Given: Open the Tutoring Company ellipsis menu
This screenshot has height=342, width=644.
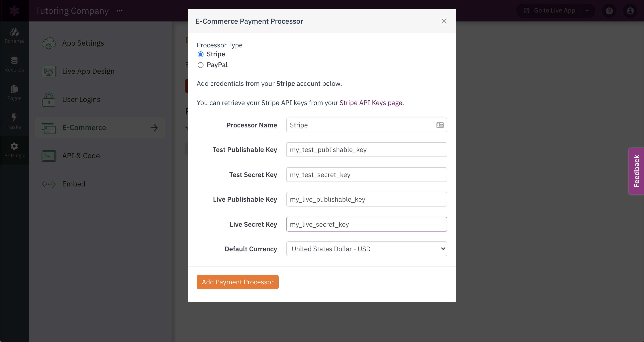Looking at the screenshot, I should [x=119, y=11].
